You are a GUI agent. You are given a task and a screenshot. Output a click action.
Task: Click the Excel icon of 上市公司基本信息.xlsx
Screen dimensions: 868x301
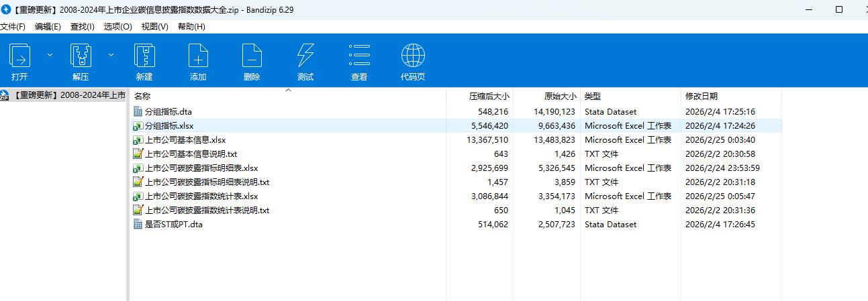(x=138, y=139)
